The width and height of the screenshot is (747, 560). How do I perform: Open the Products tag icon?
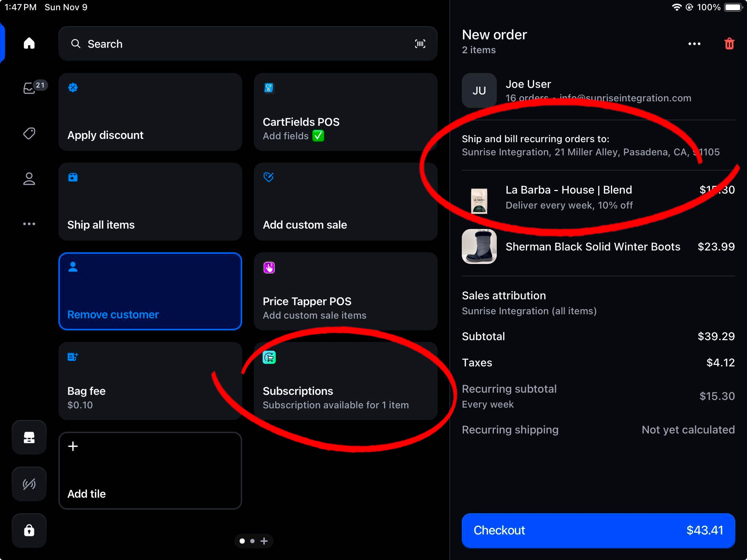point(29,133)
